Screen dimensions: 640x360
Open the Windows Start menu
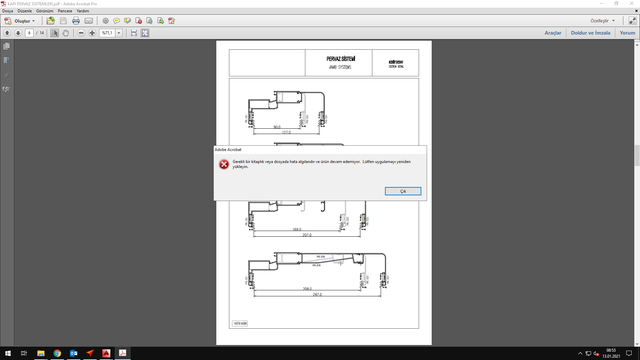[x=8, y=353]
